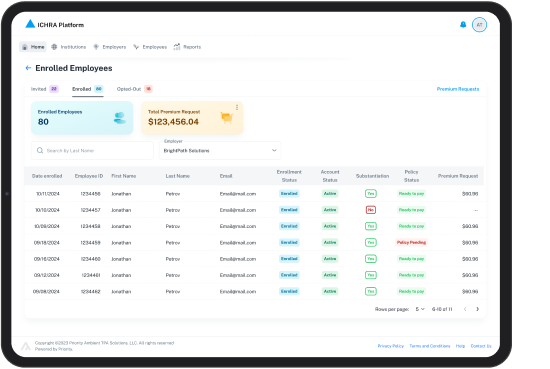Click the Reports chart icon in navigation
The width and height of the screenshot is (550, 369).
(177, 47)
